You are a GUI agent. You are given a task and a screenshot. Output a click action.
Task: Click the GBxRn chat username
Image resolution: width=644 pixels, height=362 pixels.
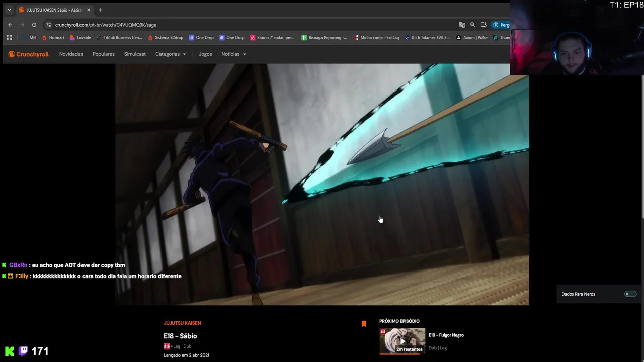coord(18,265)
